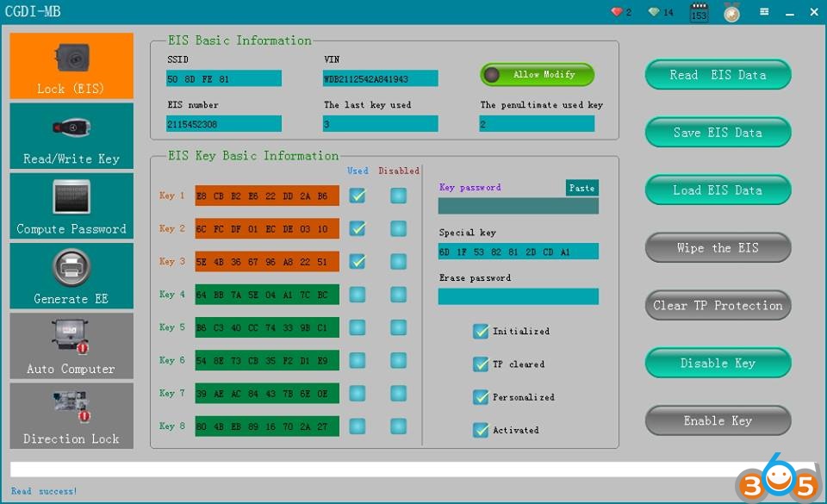827x504 pixels.
Task: Click the Save EIS Data button
Action: click(x=718, y=133)
